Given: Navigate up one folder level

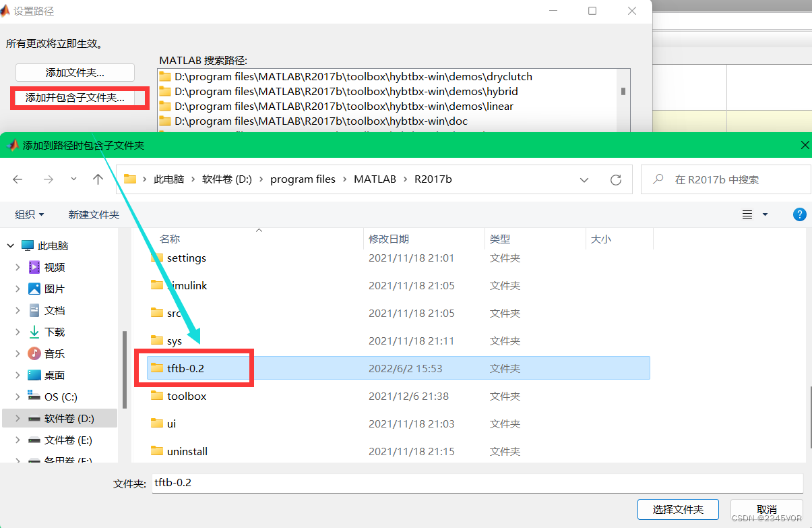Looking at the screenshot, I should [98, 179].
